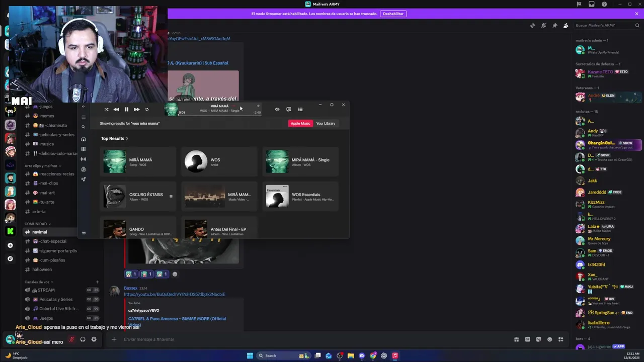Open the emoji picker in message bar

(x=549, y=339)
